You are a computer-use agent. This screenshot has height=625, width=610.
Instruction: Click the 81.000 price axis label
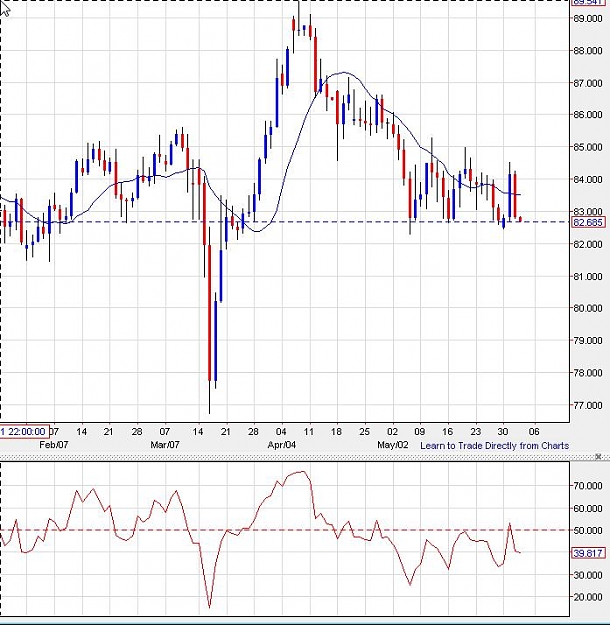(x=588, y=276)
